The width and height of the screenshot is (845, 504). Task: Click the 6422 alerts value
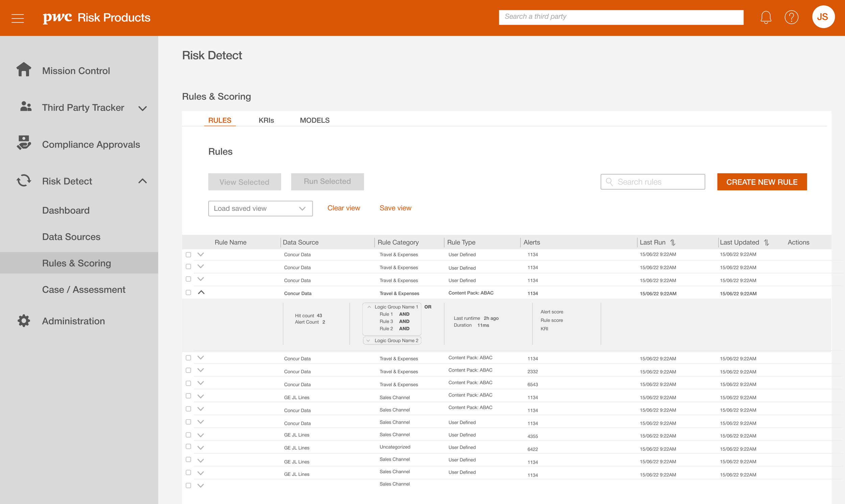point(532,449)
